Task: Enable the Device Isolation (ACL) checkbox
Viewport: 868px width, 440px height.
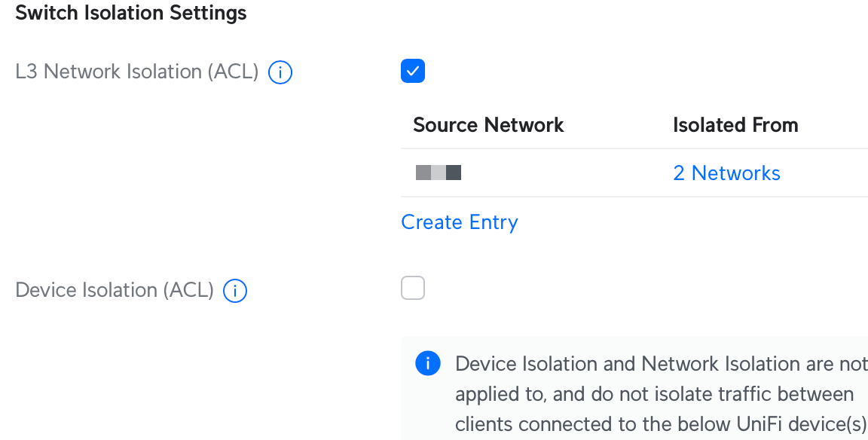Action: (x=413, y=288)
